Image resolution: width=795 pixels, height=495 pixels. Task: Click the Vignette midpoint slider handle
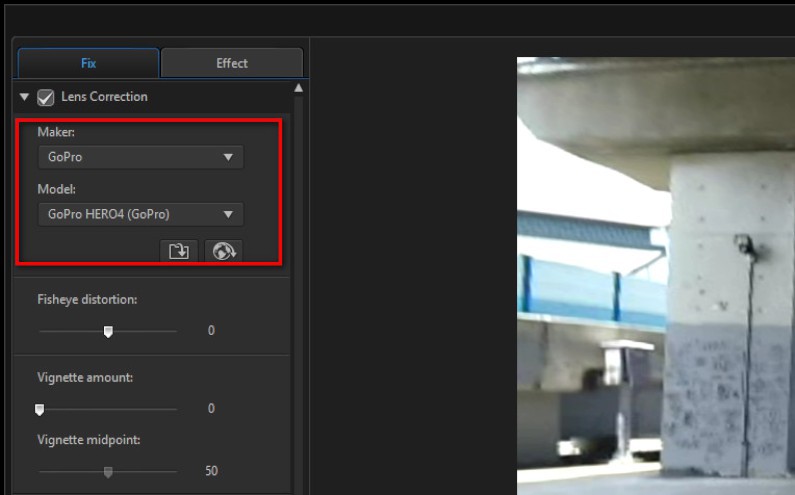[x=108, y=472]
